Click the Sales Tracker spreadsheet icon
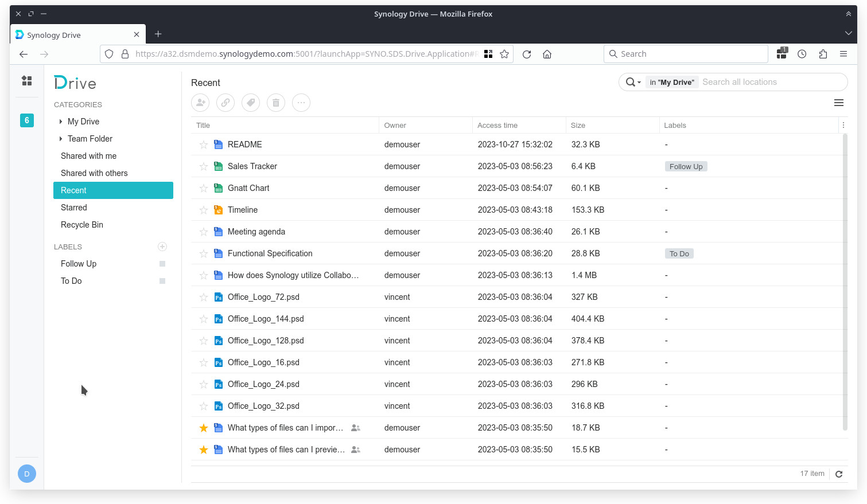This screenshot has width=867, height=504. (x=218, y=166)
